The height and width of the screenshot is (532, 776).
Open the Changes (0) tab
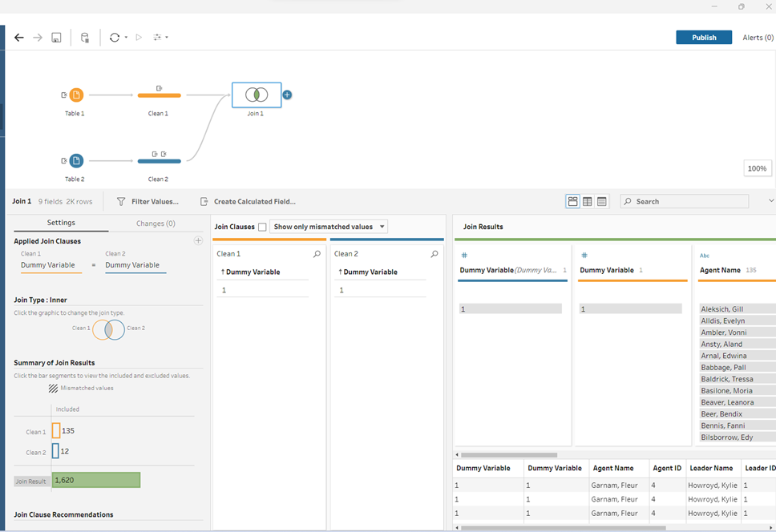click(x=156, y=224)
